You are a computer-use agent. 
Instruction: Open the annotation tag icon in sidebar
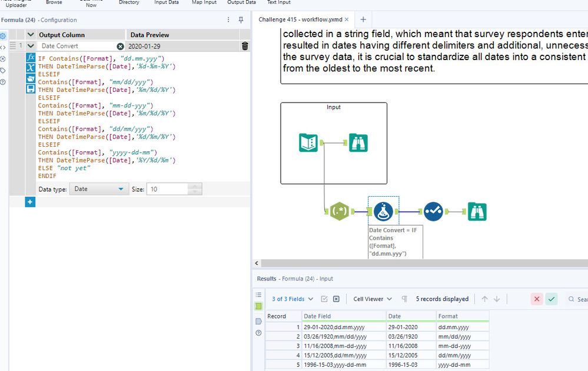click(x=3, y=71)
